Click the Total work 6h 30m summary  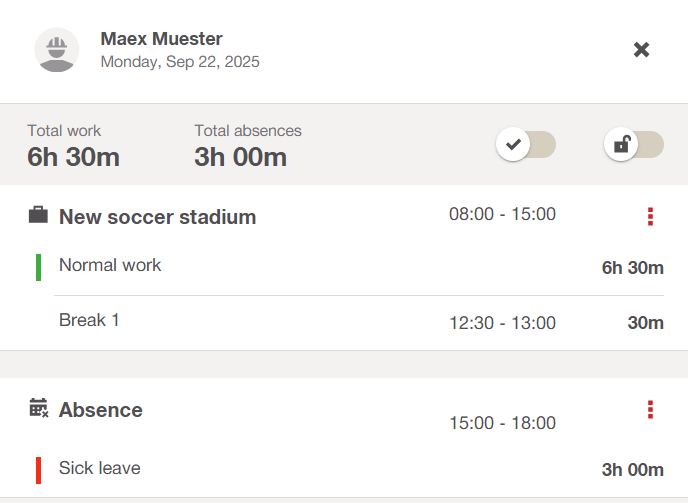[73, 146]
